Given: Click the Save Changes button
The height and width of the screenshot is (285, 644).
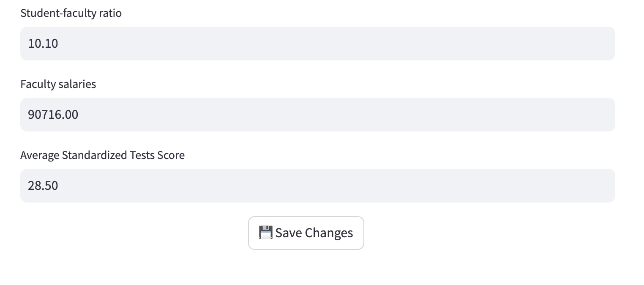Looking at the screenshot, I should [x=306, y=233].
